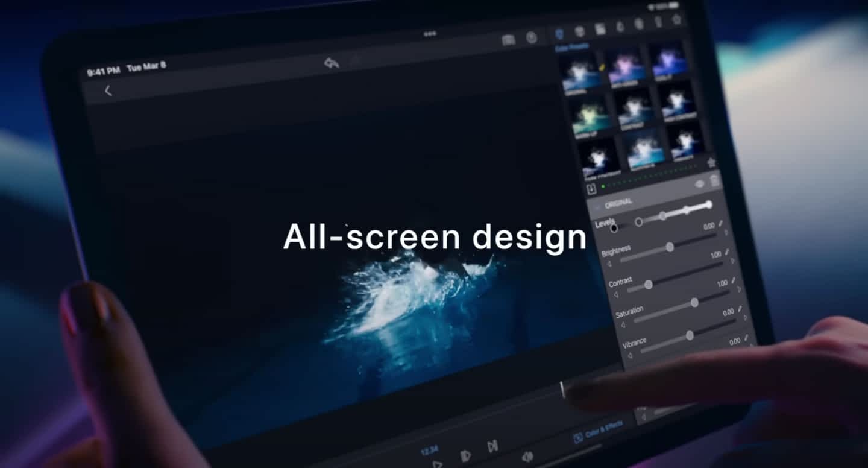This screenshot has height=468, width=868.
Task: Save preset using the download-box icon
Action: point(591,189)
